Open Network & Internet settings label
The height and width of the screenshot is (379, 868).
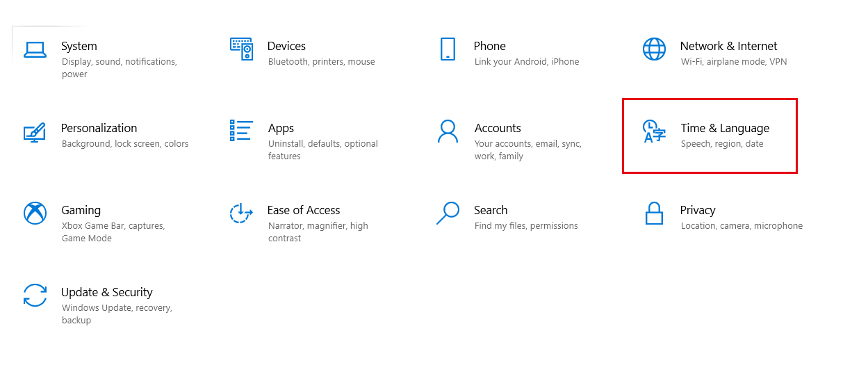(x=728, y=46)
